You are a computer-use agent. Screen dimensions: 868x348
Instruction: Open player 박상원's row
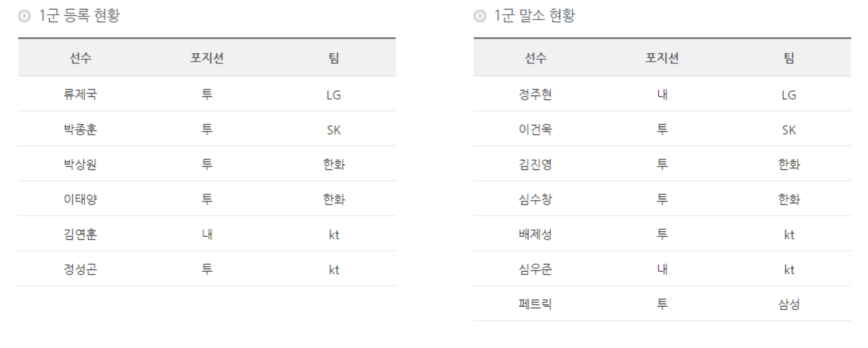pos(80,164)
